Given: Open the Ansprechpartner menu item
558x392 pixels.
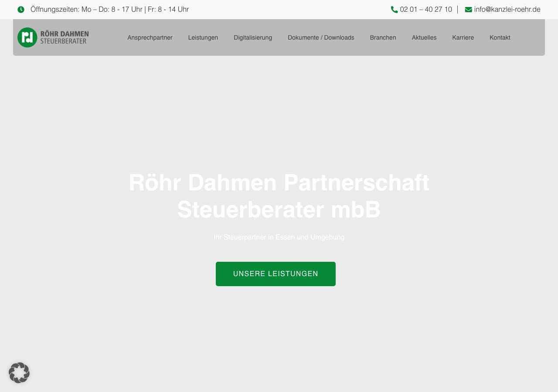Looking at the screenshot, I should pos(150,37).
